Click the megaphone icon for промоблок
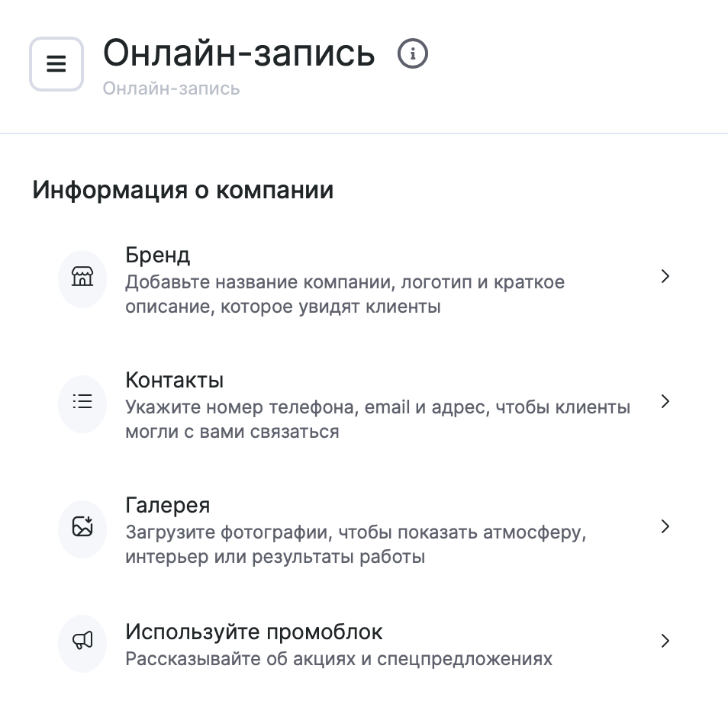728x717 pixels. point(82,641)
